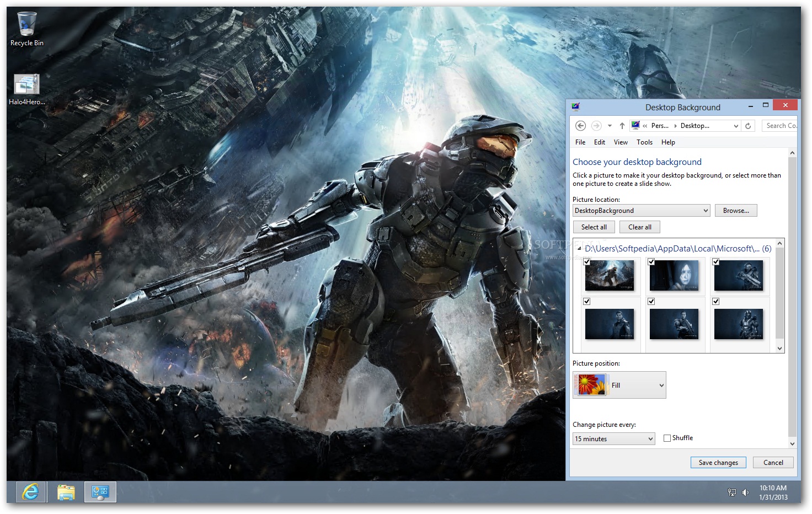Uncheck the Master Chief battlefield wallpaper checkbox
This screenshot has width=812, height=514.
click(x=587, y=262)
